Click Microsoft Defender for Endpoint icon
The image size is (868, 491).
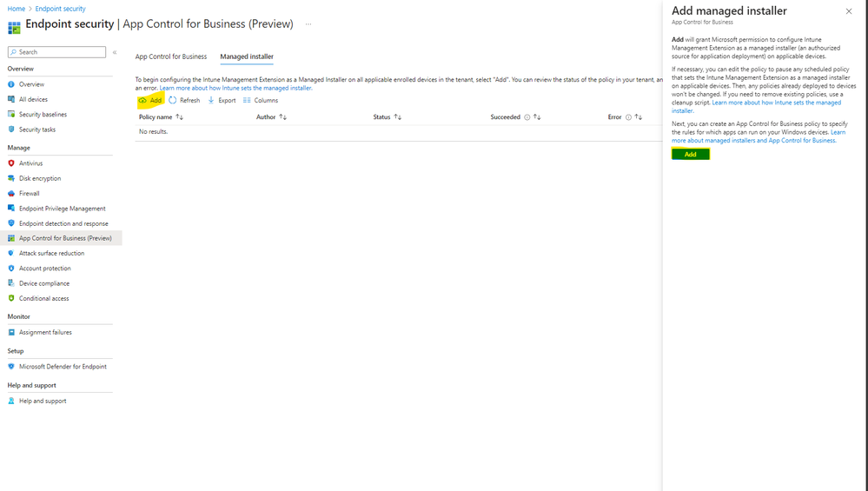pyautogui.click(x=11, y=367)
